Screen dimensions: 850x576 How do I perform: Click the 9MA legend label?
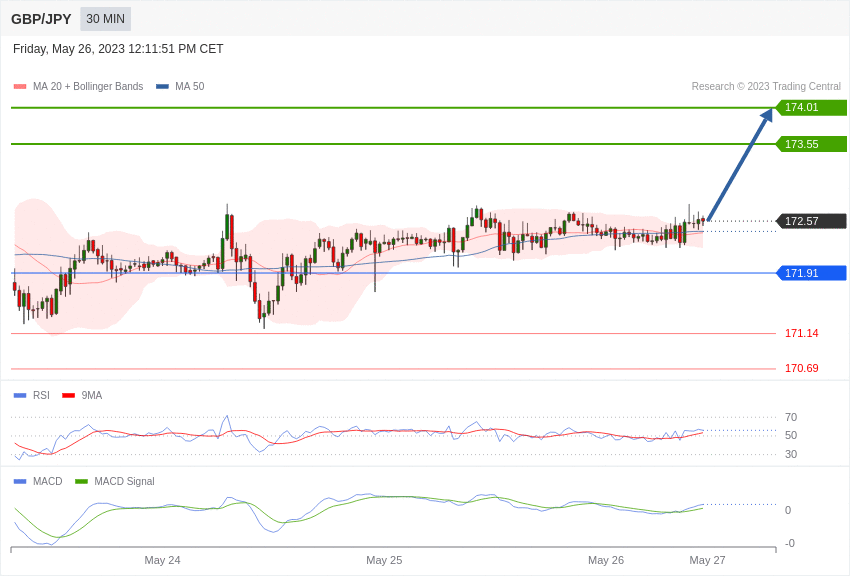click(x=92, y=396)
